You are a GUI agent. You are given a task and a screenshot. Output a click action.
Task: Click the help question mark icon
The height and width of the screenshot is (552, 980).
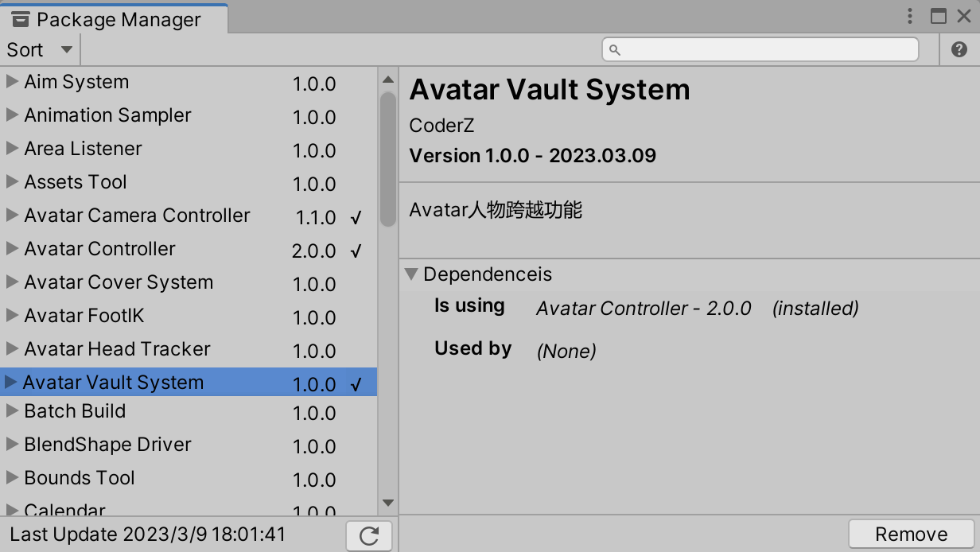(959, 49)
